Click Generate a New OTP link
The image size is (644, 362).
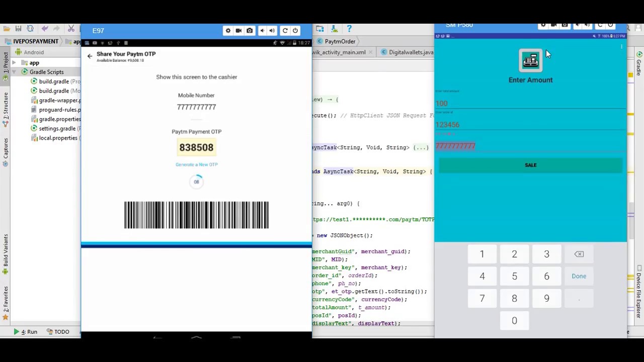196,164
